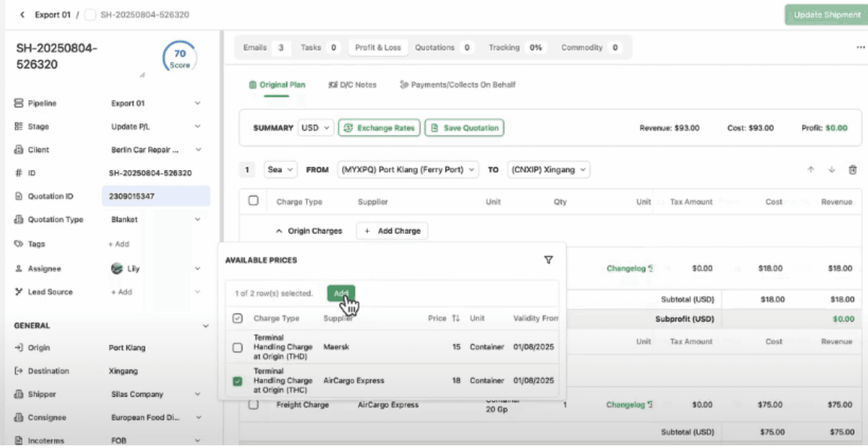Viewport: 868px width, 448px height.
Task: Check the Maersk Terminal Handling Charge row
Action: coord(237,347)
